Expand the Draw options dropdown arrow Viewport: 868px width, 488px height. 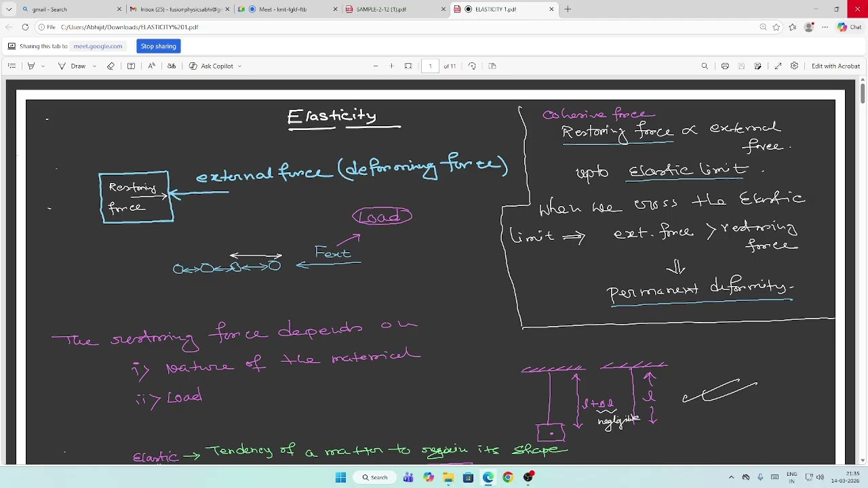tap(94, 66)
